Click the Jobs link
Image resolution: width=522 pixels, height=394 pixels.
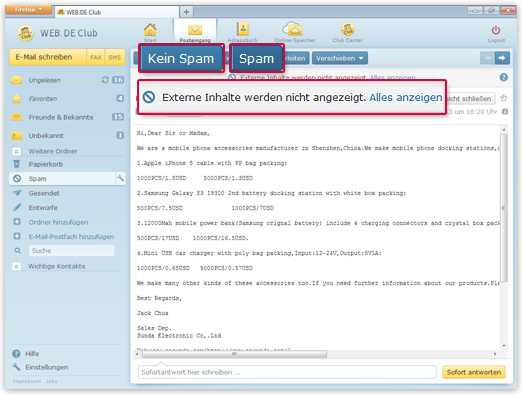(52, 381)
